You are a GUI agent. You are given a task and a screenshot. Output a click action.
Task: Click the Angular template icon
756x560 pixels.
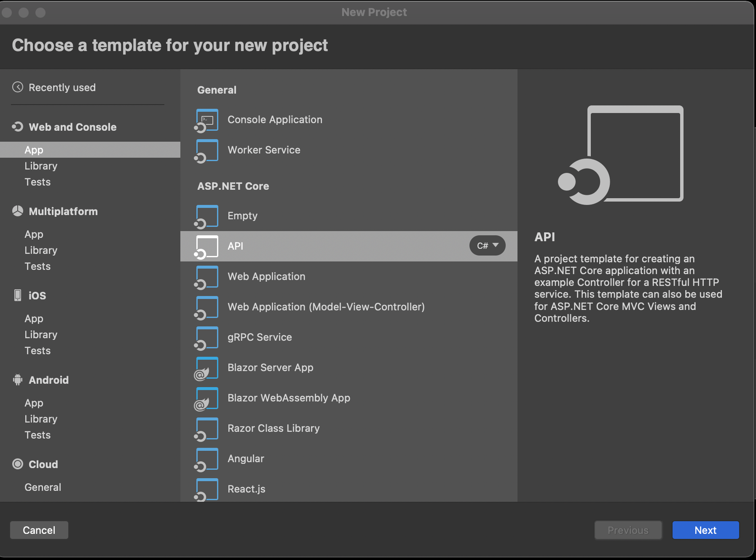point(206,459)
